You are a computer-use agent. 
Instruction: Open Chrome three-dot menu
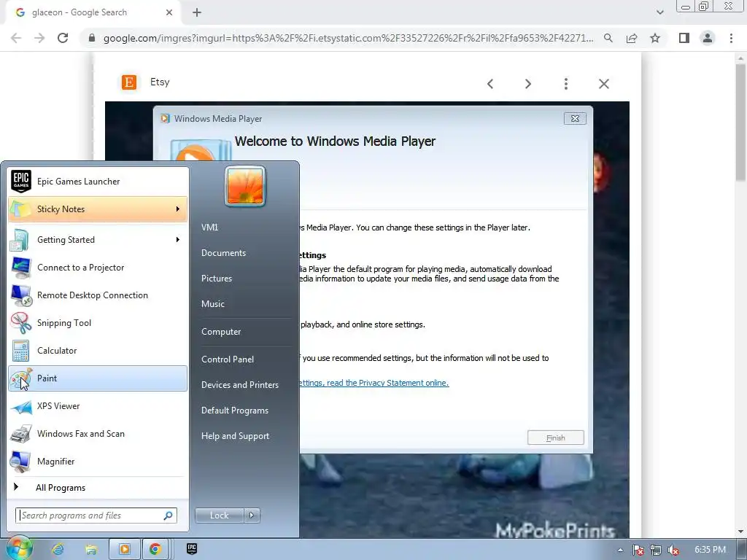(x=731, y=38)
